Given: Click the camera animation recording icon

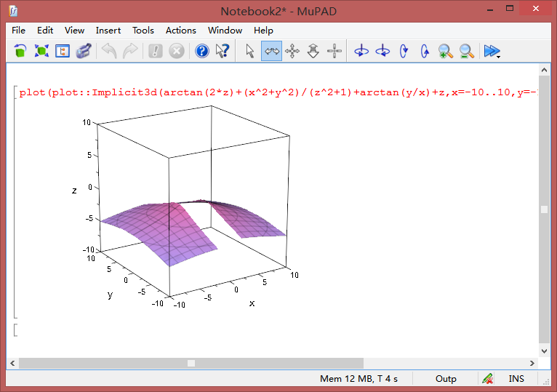Looking at the screenshot, I should pyautogui.click(x=84, y=51).
